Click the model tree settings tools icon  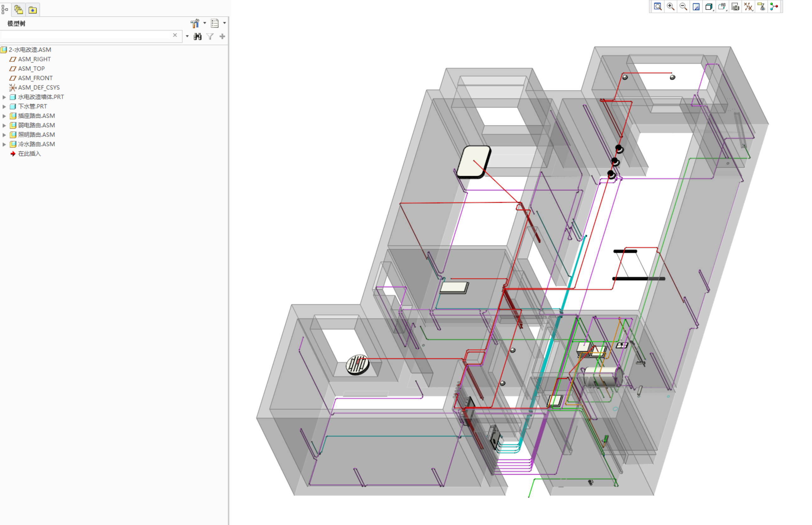click(x=195, y=23)
